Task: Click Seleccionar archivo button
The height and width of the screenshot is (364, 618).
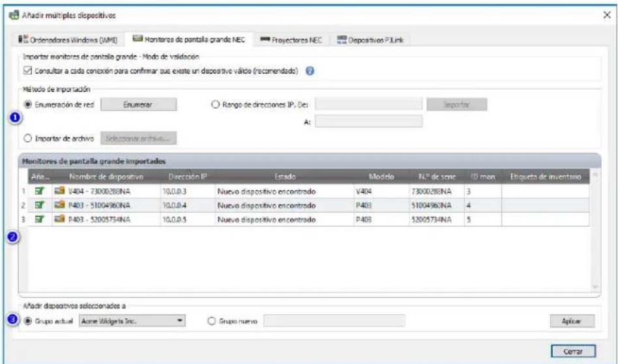Action: pyautogui.click(x=138, y=139)
